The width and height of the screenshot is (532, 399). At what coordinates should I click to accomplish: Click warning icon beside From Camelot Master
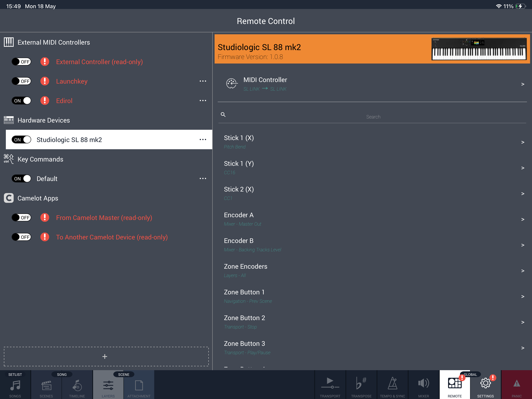pyautogui.click(x=45, y=218)
